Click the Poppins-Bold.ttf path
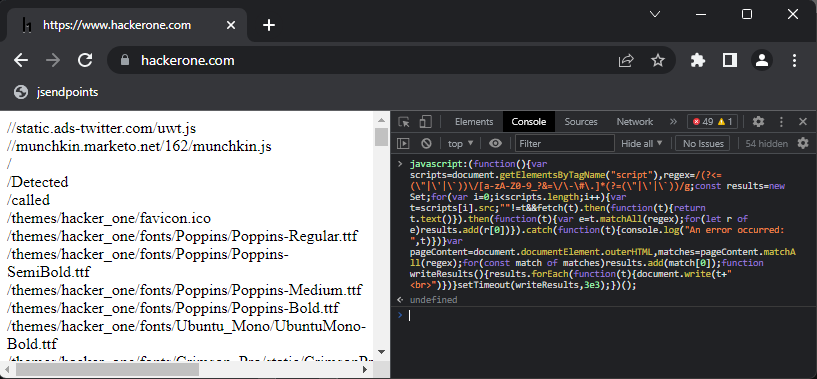The image size is (817, 379). (x=173, y=308)
